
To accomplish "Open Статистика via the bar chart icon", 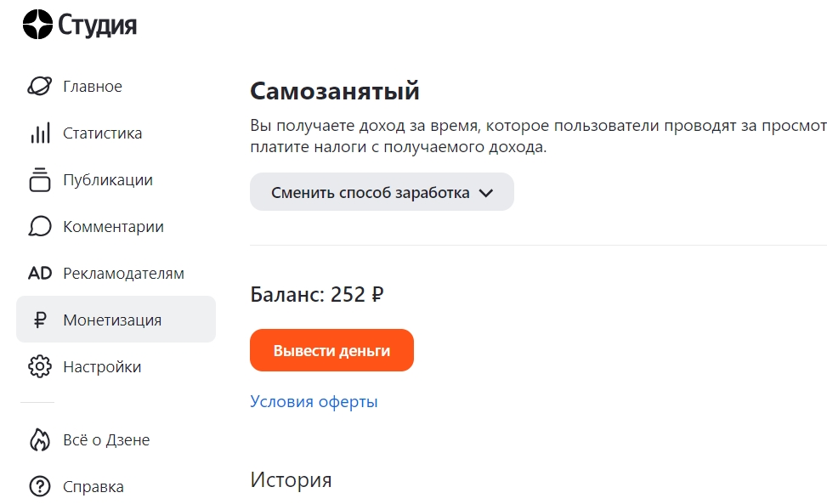I will pyautogui.click(x=40, y=133).
